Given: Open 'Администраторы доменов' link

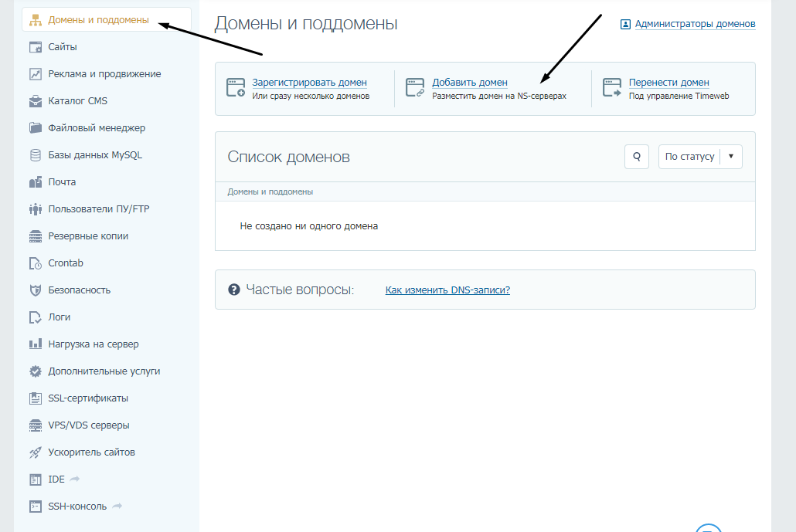Looking at the screenshot, I should pos(695,24).
